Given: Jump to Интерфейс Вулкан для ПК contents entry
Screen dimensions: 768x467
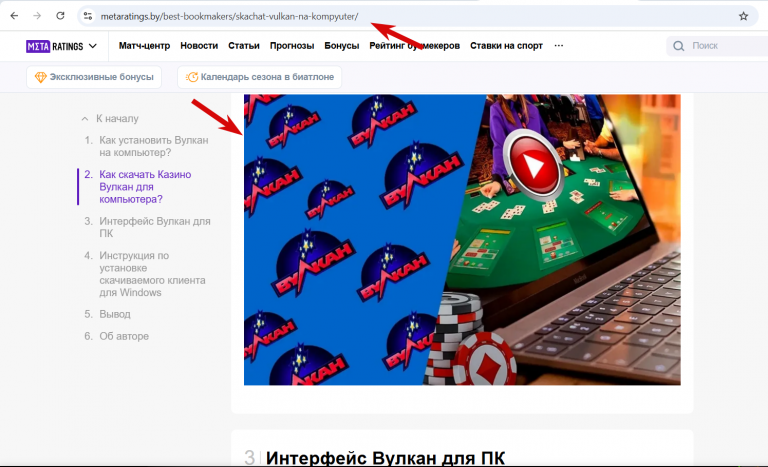Looking at the screenshot, I should (x=155, y=227).
